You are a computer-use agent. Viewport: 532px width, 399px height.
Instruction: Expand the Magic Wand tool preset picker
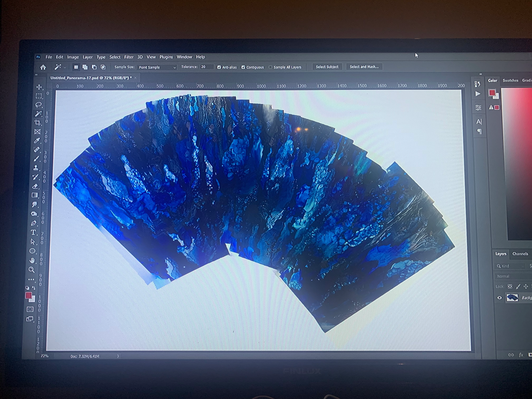(65, 68)
